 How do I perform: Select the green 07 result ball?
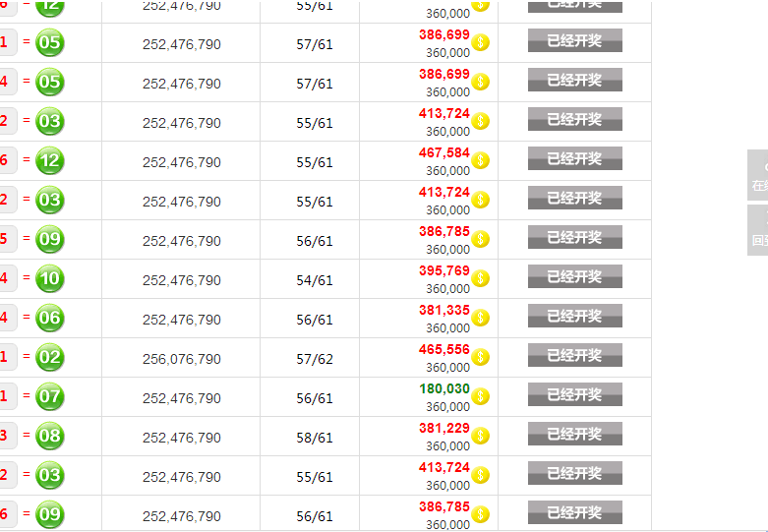click(x=49, y=396)
